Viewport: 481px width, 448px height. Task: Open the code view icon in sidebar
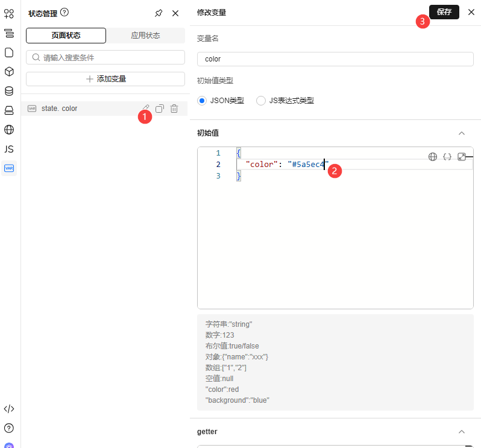pos(9,409)
